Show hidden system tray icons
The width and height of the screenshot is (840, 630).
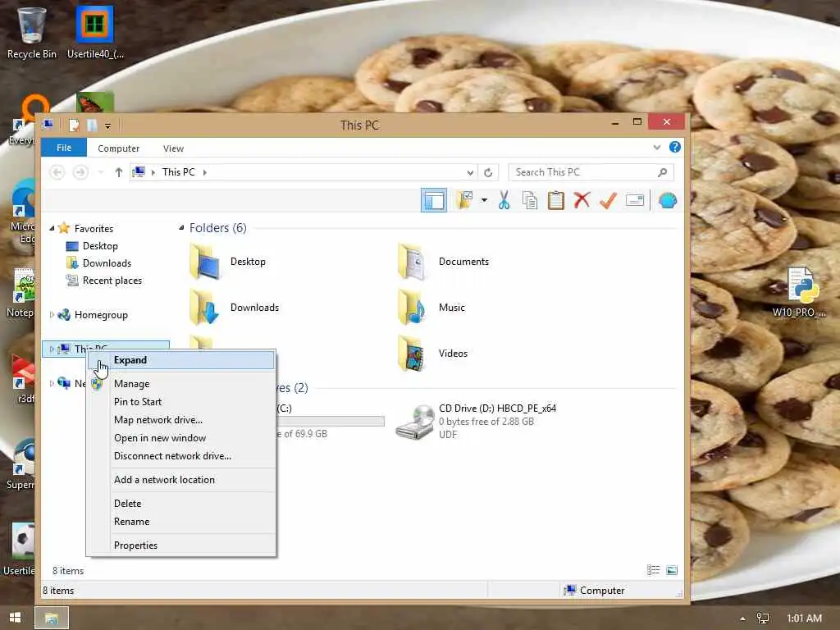(742, 619)
